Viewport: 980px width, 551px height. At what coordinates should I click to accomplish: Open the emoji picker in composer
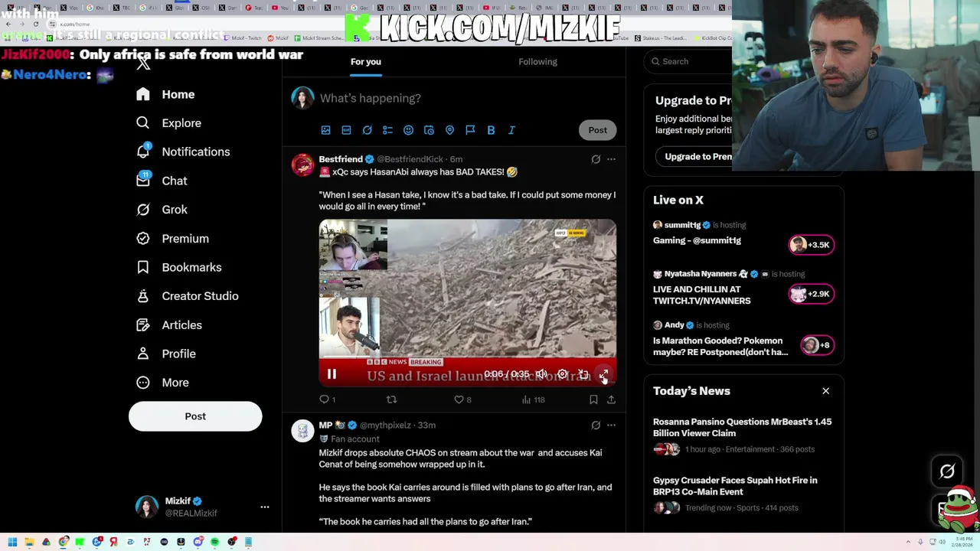408,130
